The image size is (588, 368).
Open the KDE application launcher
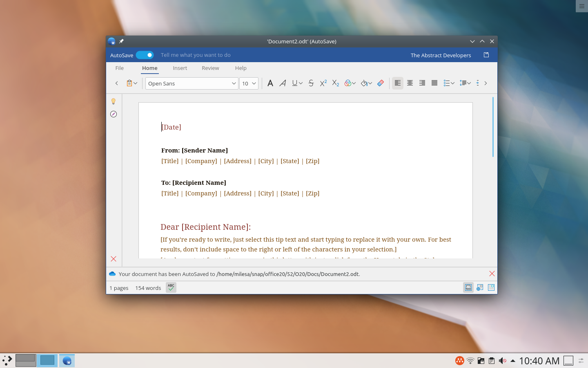coord(7,360)
